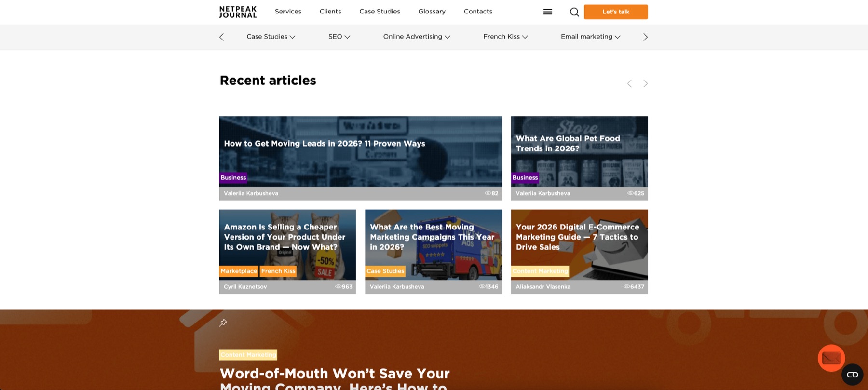This screenshot has width=868, height=390.
Task: Open the Netpeak Journal logo home link
Action: (238, 12)
